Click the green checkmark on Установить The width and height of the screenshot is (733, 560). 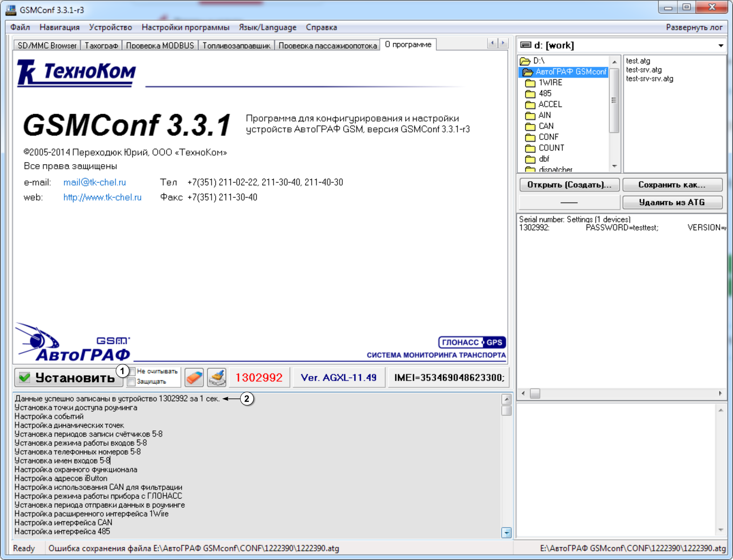[25, 378]
